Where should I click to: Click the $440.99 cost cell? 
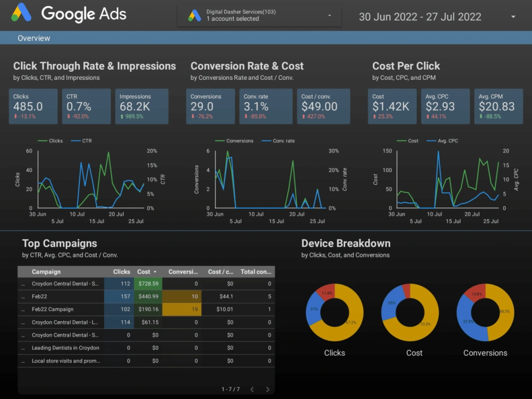point(148,296)
